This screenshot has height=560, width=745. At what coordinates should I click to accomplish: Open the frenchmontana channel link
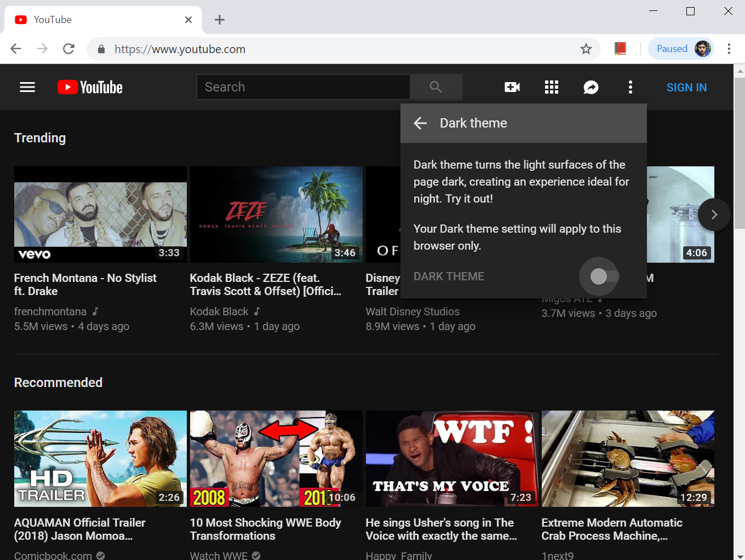tap(50, 311)
